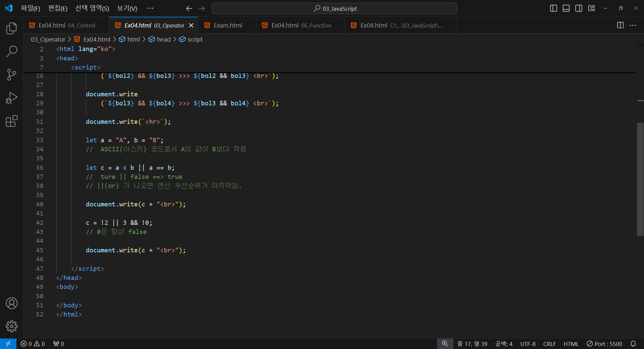Click sticky scroll line <head>

(x=67, y=58)
